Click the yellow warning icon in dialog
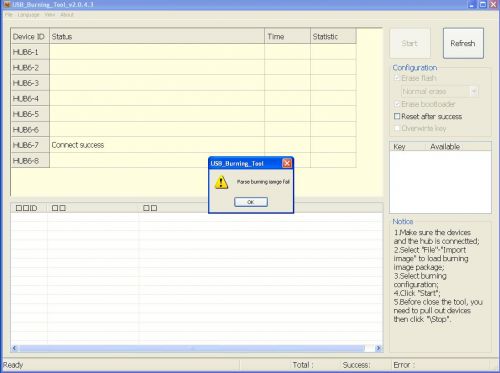500x373 pixels. coord(221,183)
